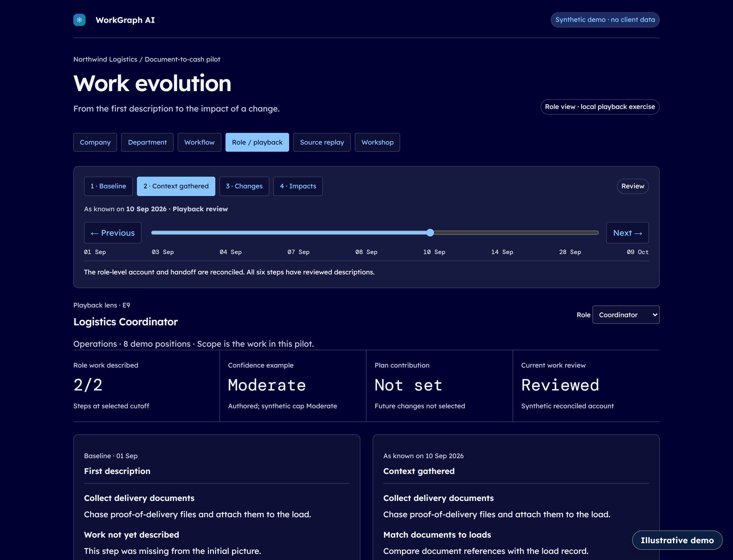Open the Company tab

[x=95, y=142]
